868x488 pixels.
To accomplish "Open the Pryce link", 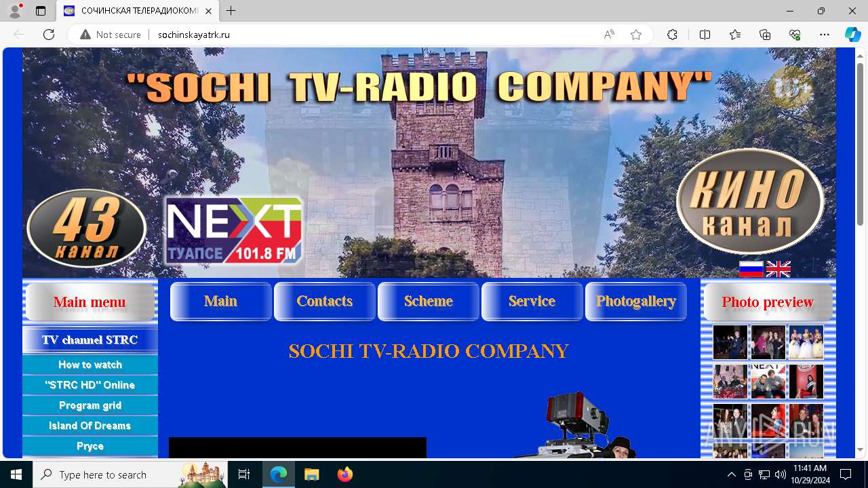I will point(90,446).
